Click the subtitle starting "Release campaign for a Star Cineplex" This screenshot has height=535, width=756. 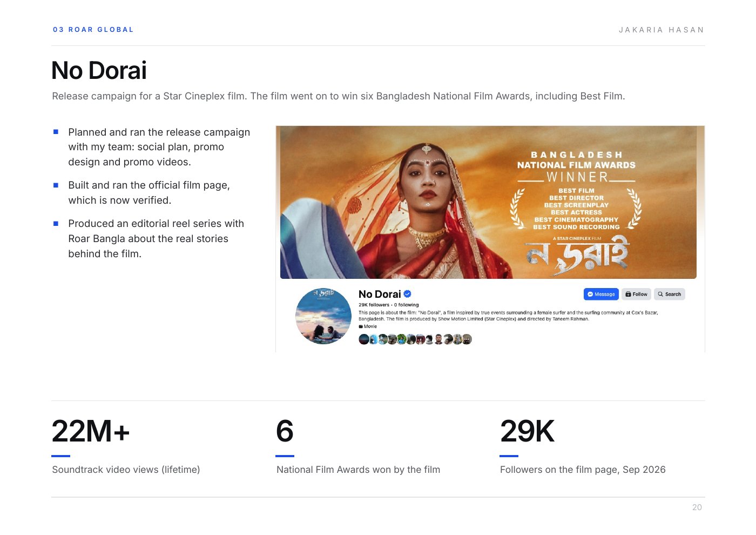(x=339, y=96)
